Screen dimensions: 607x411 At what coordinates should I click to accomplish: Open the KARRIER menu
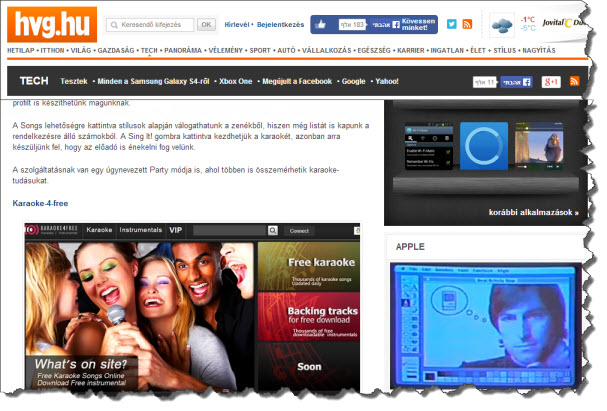pos(411,50)
